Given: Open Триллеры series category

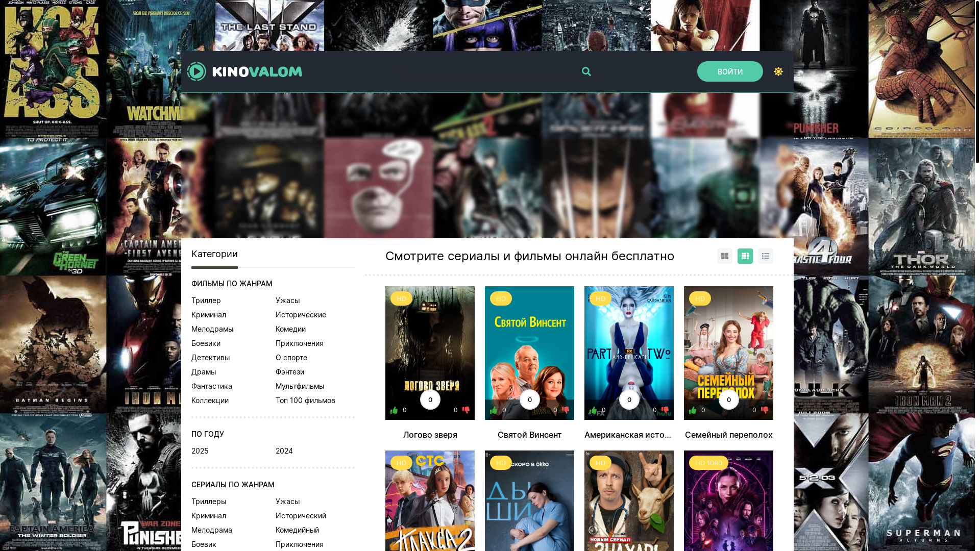Looking at the screenshot, I should (209, 502).
